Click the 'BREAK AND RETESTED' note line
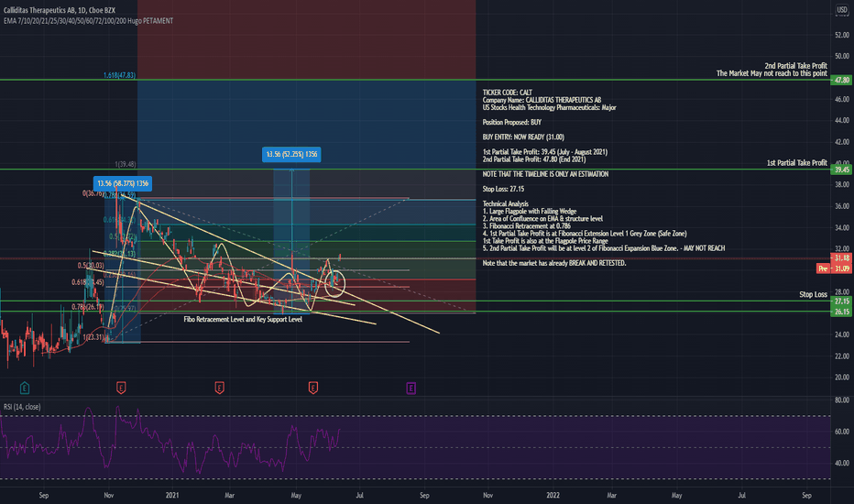854x504 pixels. 553,263
